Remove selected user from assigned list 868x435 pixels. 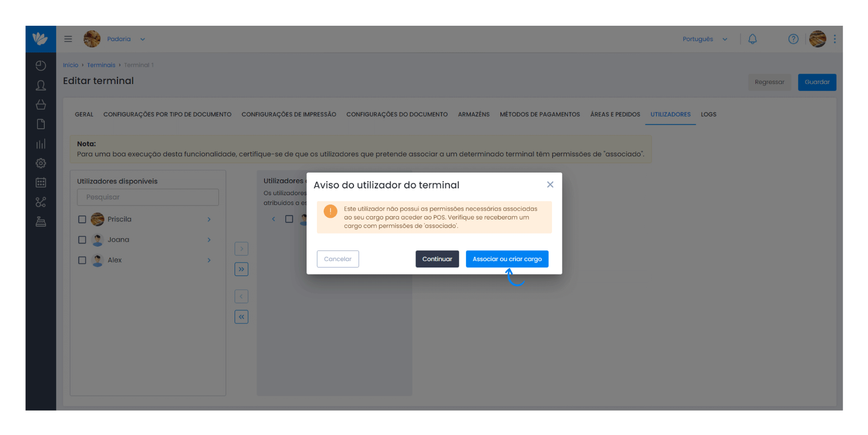click(x=241, y=296)
